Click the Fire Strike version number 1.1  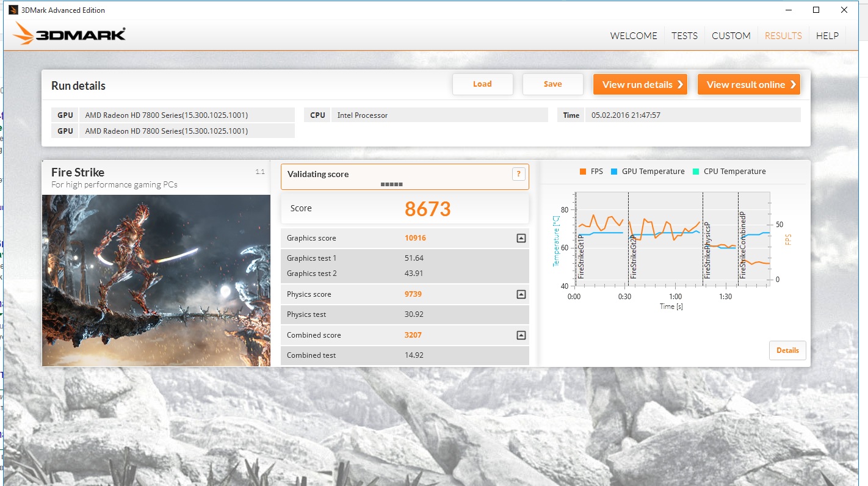coord(260,172)
